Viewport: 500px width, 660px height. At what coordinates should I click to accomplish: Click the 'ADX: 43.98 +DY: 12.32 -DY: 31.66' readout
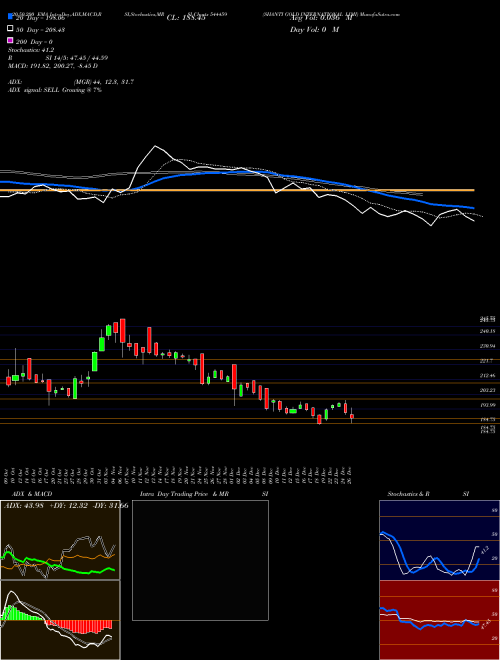[66, 506]
